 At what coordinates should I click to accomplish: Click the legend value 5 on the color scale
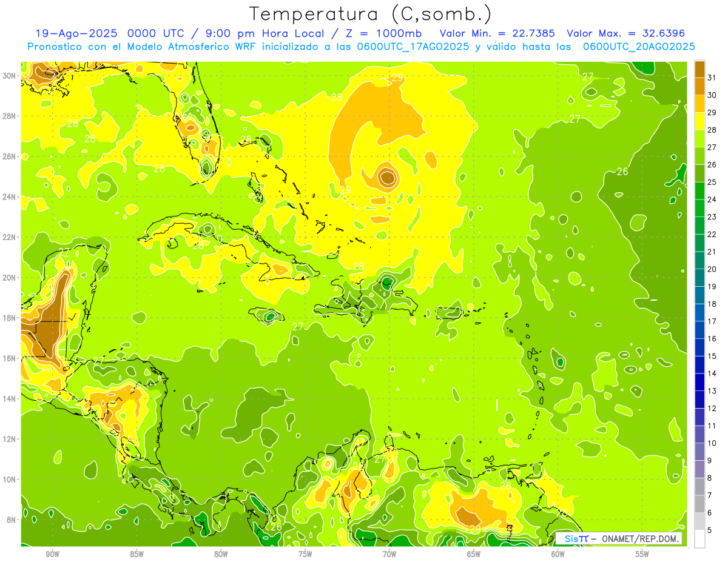tap(709, 530)
